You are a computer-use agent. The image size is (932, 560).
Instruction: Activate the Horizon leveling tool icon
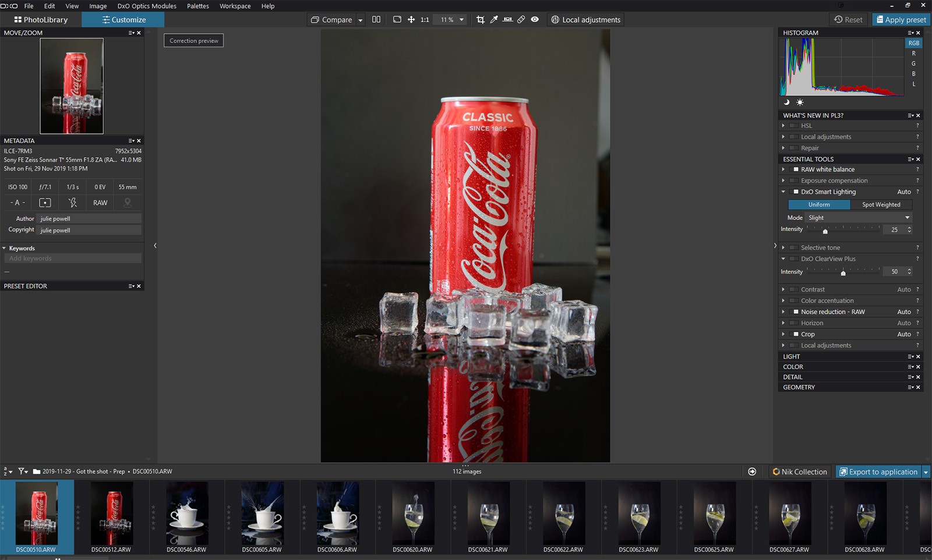(507, 20)
